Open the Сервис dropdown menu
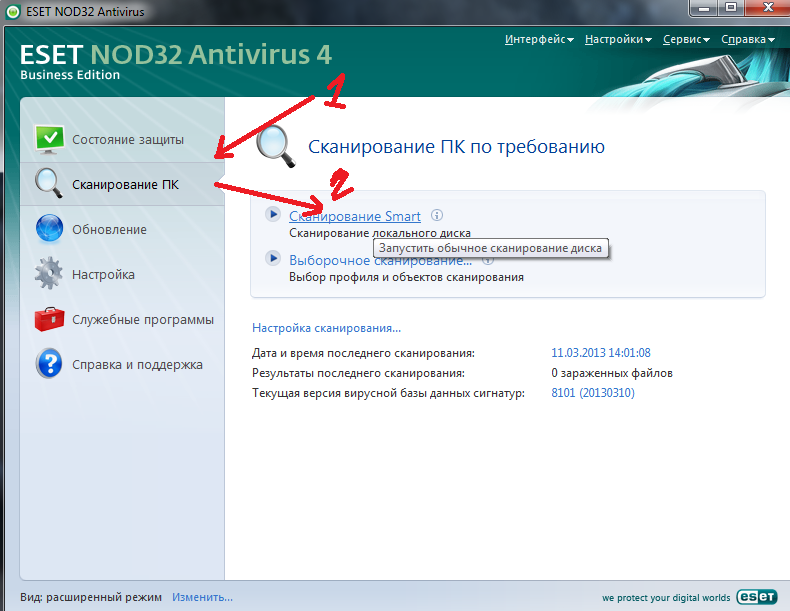Screen dimensions: 790x611 pyautogui.click(x=686, y=39)
